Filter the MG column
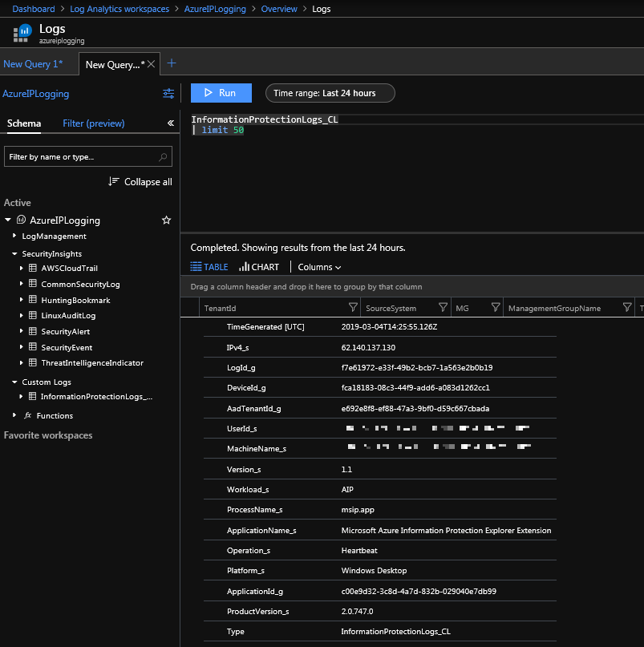This screenshot has height=647, width=644. [495, 308]
